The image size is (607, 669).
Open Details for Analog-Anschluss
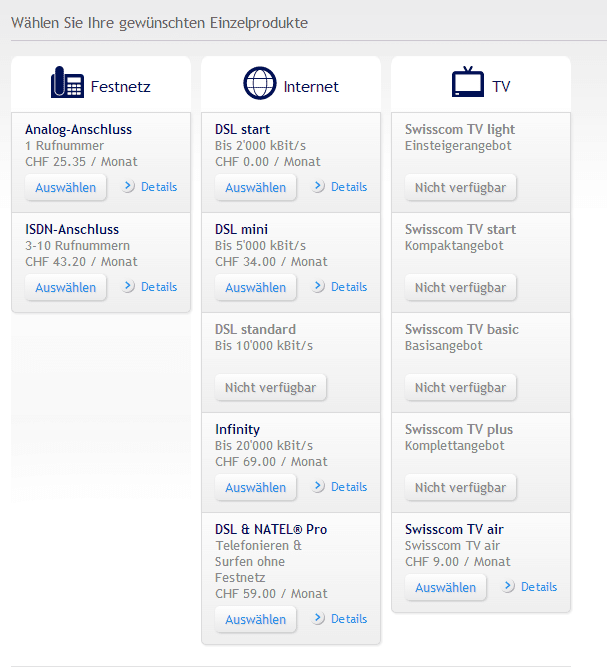159,187
